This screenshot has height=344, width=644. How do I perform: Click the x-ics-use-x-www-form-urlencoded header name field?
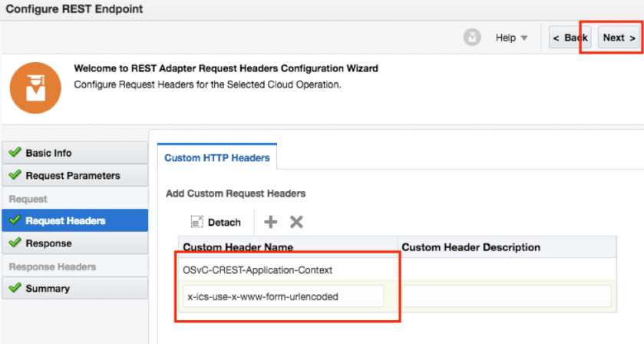click(283, 296)
